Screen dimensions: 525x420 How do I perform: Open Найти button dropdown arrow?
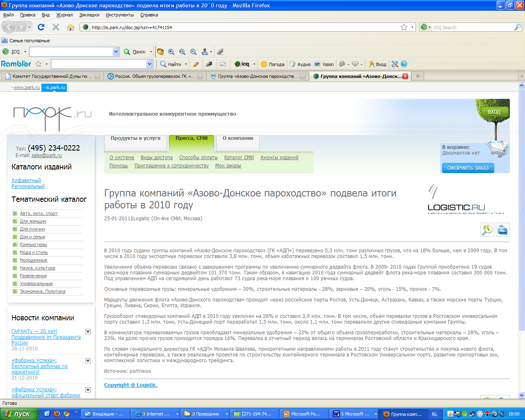click(186, 64)
